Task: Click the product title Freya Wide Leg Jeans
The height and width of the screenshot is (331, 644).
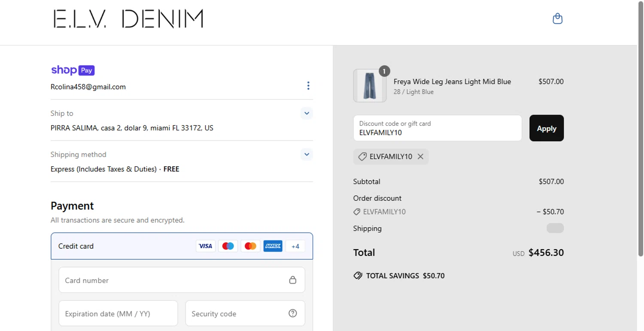Action: (452, 81)
